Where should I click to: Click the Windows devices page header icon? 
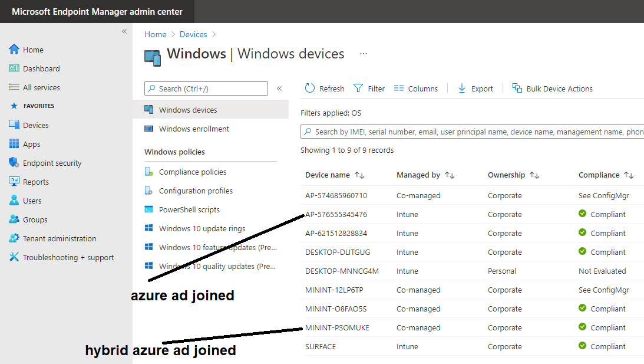[x=153, y=58]
